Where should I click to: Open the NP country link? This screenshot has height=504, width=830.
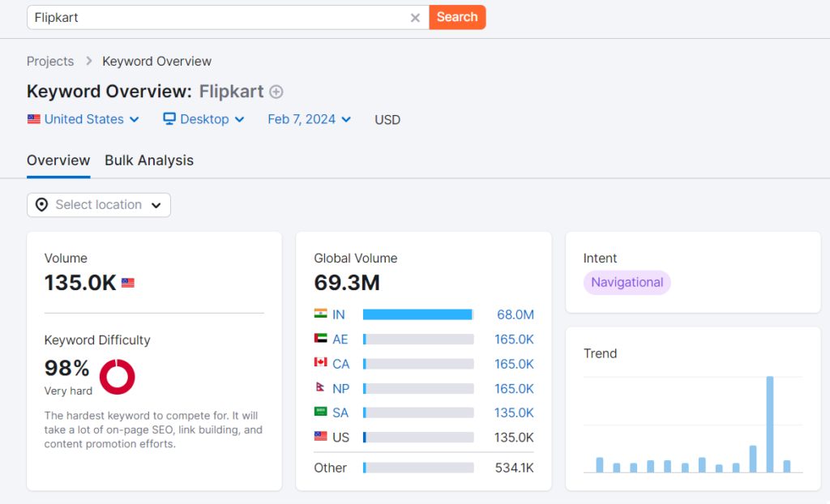tap(341, 389)
